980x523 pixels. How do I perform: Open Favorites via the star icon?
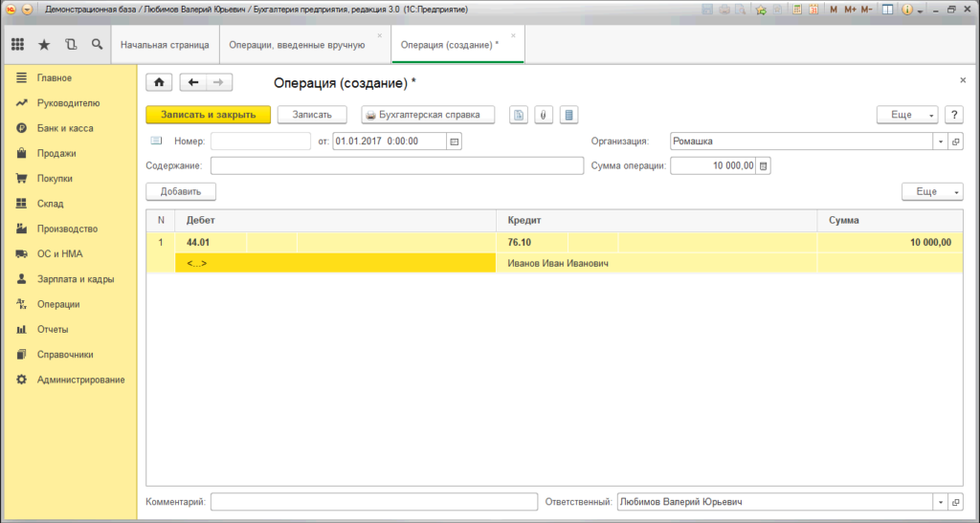pos(44,45)
